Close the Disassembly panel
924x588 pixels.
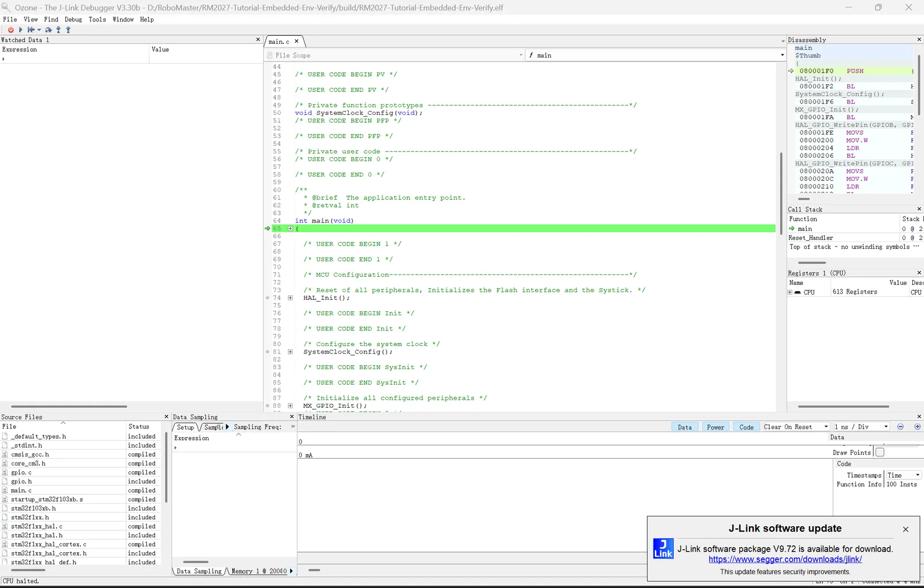click(x=919, y=39)
